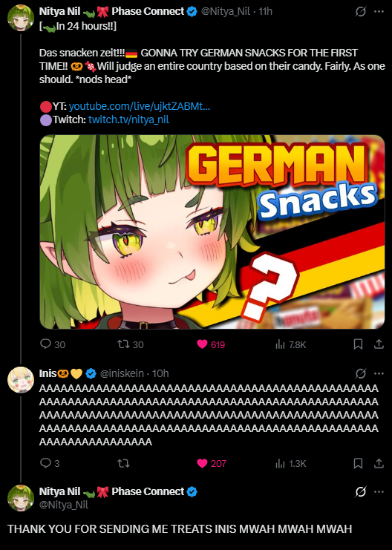Retweet Inis's reply

123,463
